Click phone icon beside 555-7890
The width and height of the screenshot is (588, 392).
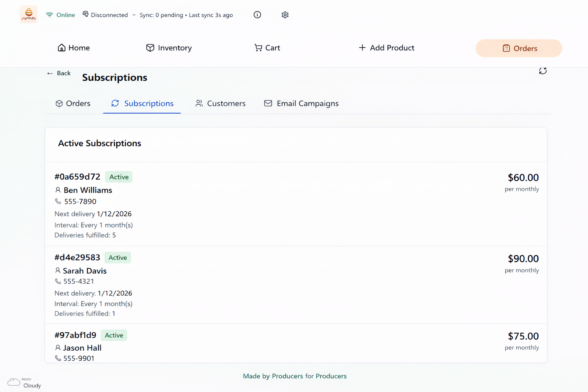[58, 201]
